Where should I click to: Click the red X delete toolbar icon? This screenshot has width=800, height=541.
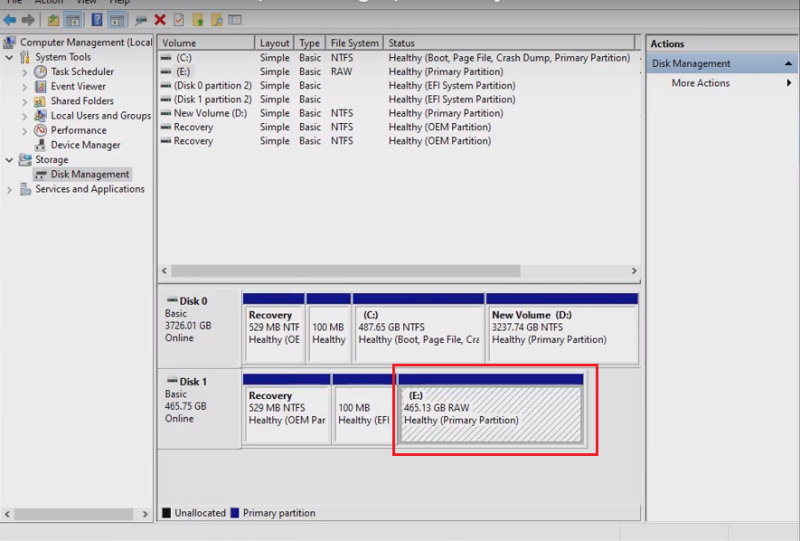160,20
